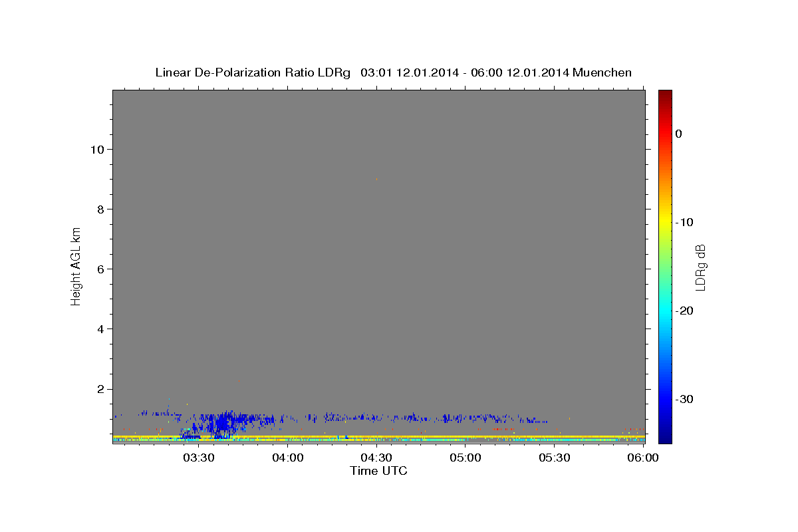This screenshot has width=798, height=532.
Task: Click the height tick label 8
Action: tap(99, 209)
